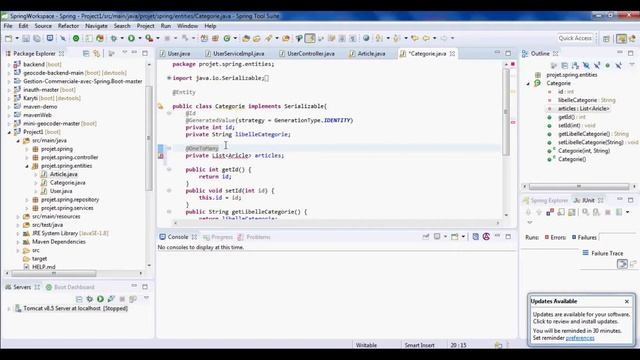This screenshot has height=360, width=640.
Task: Collapse the src/main/java folder node
Action: 18,140
